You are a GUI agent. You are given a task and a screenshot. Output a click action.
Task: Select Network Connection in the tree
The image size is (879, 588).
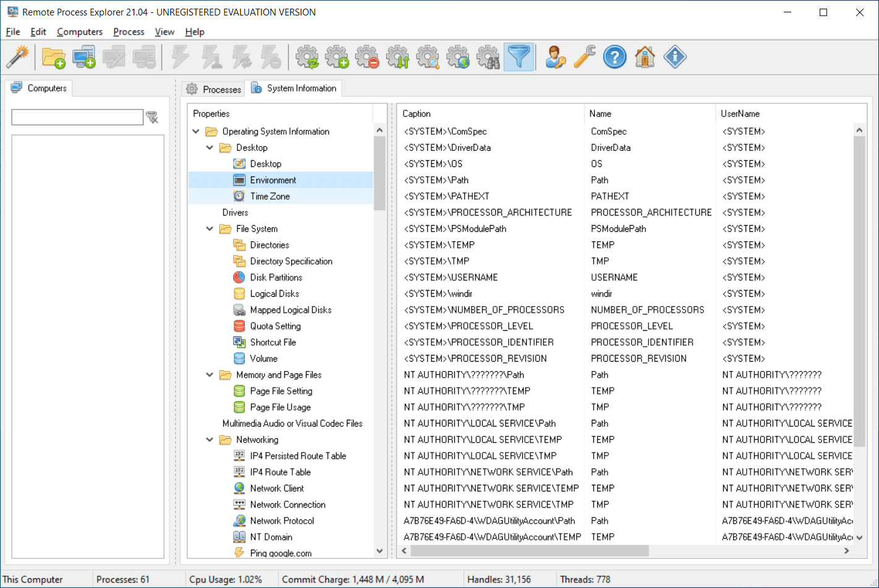pyautogui.click(x=287, y=505)
